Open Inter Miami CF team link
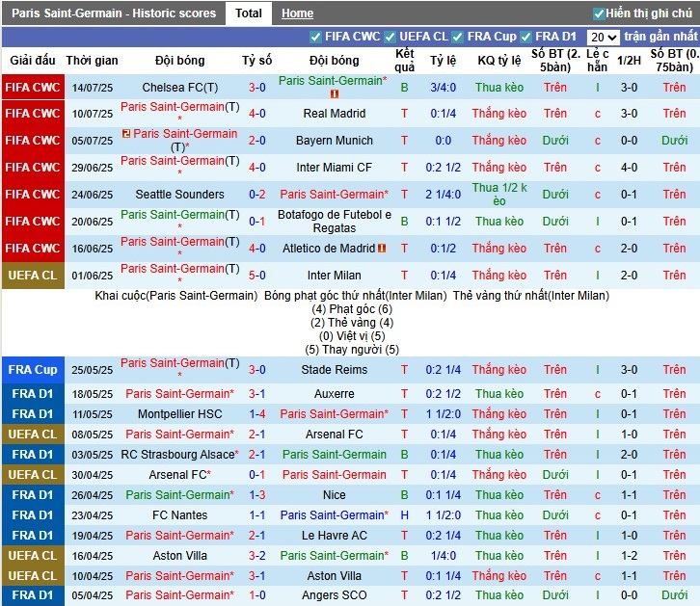This screenshot has width=700, height=606. tap(335, 168)
